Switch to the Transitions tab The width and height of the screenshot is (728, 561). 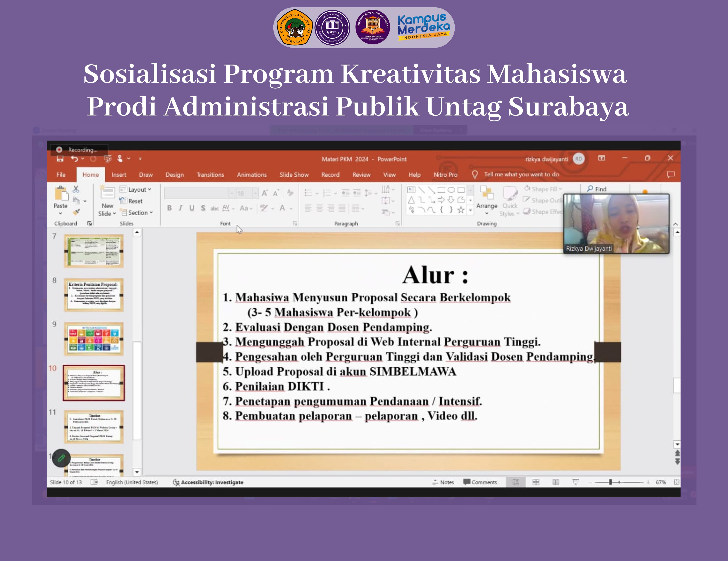(x=210, y=174)
